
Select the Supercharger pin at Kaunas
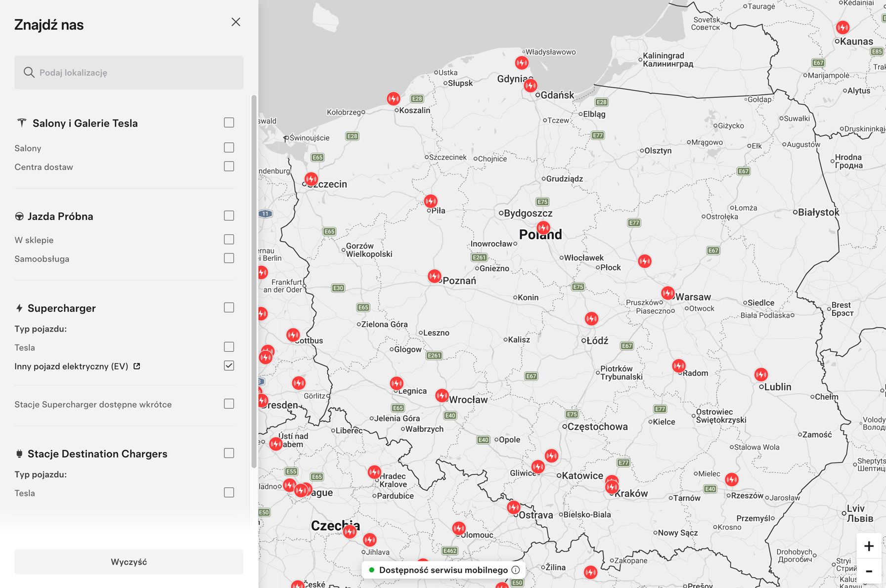pyautogui.click(x=843, y=27)
